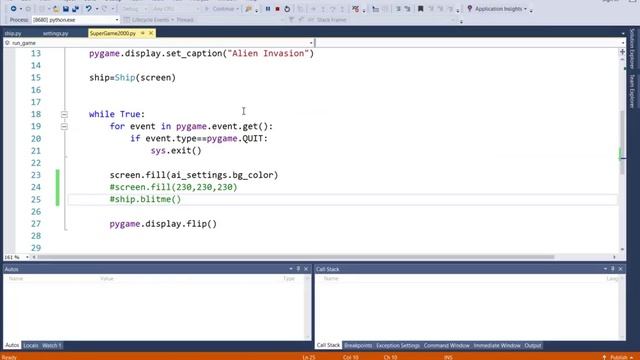Open the Lifecycle Events dropdown
The height and width of the screenshot is (360, 640).
tap(172, 20)
